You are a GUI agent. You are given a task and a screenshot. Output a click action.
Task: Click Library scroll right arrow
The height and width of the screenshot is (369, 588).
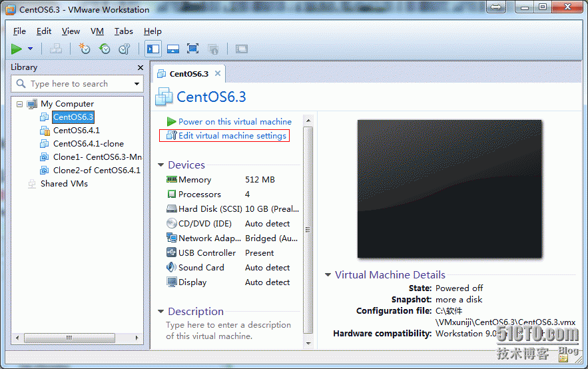click(137, 338)
